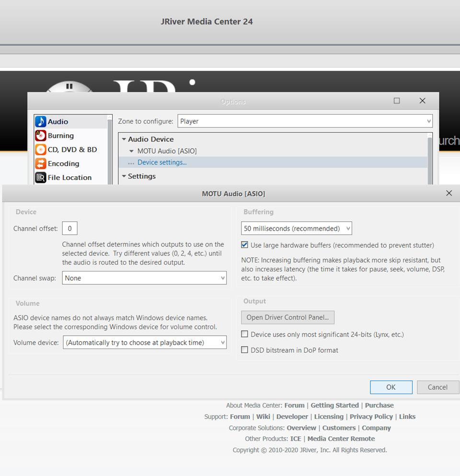The image size is (460, 476).
Task: Open the Support Forum link
Action: (x=240, y=417)
